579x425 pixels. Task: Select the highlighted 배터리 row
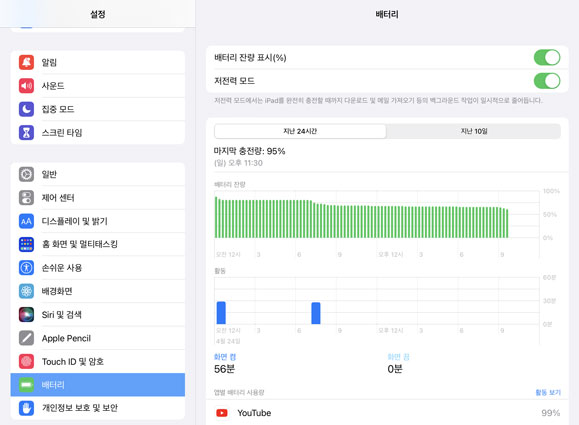(x=98, y=385)
